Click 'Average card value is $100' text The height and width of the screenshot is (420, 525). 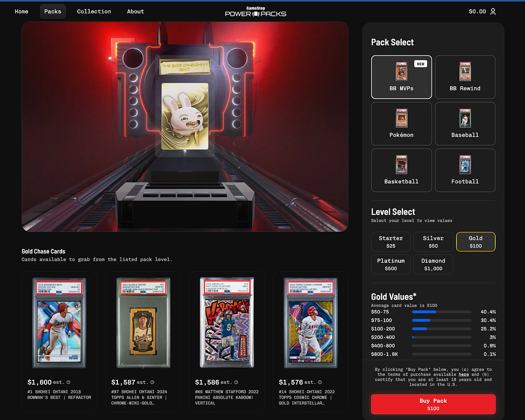point(404,305)
